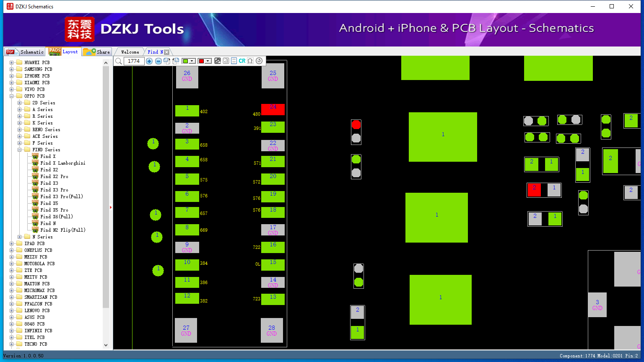Click the magnifier search icon in the layout toolbar
The height and width of the screenshot is (362, 644).
119,61
